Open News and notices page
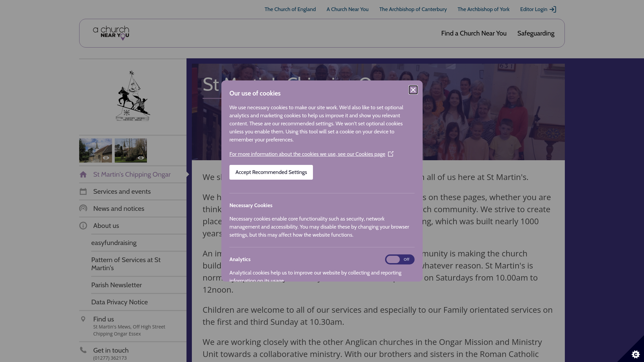This screenshot has width=644, height=362. (133, 208)
